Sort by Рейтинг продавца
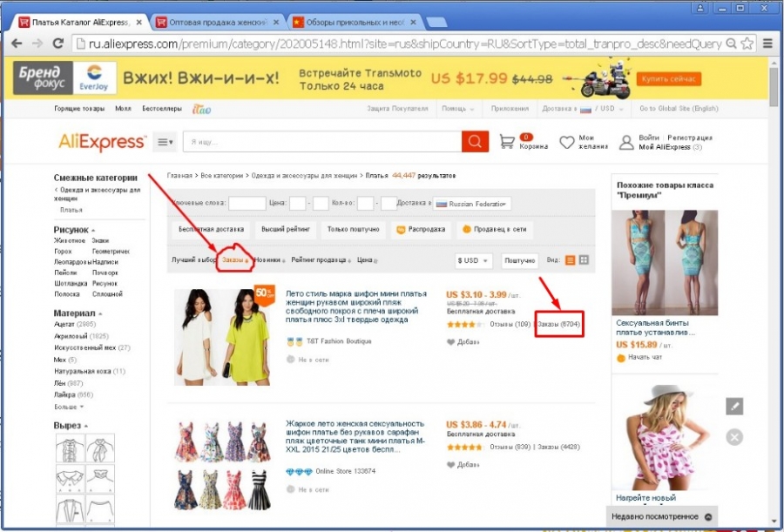This screenshot has width=784, height=532. tap(321, 260)
